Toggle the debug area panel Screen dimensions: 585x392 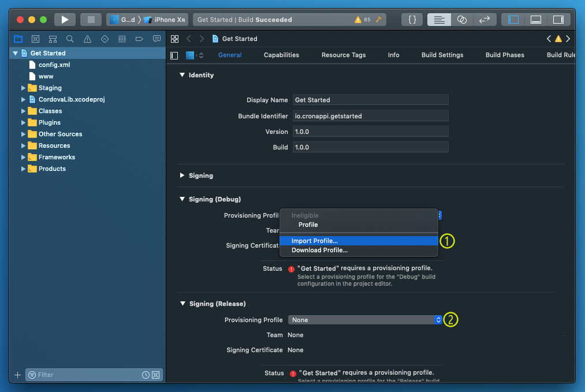click(x=536, y=20)
